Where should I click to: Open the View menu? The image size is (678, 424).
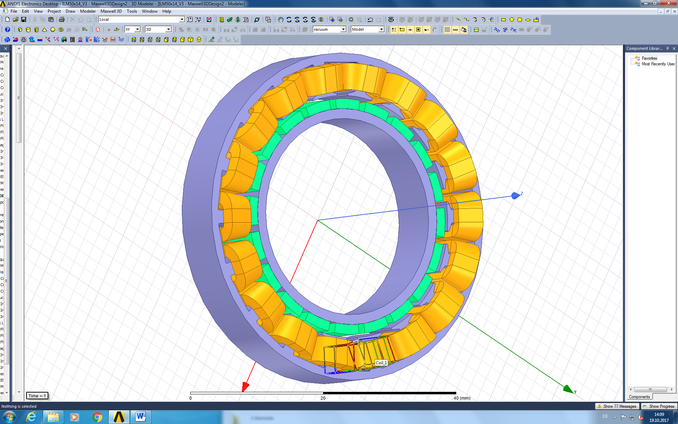coord(38,11)
